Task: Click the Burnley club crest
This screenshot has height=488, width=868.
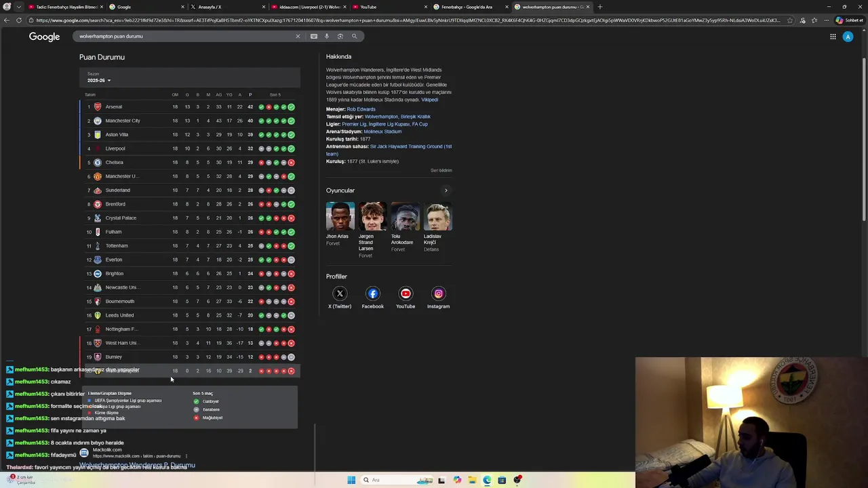Action: pyautogui.click(x=98, y=357)
